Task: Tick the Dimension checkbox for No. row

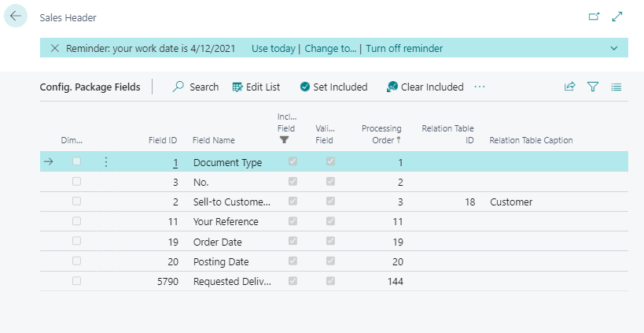Action: click(76, 182)
